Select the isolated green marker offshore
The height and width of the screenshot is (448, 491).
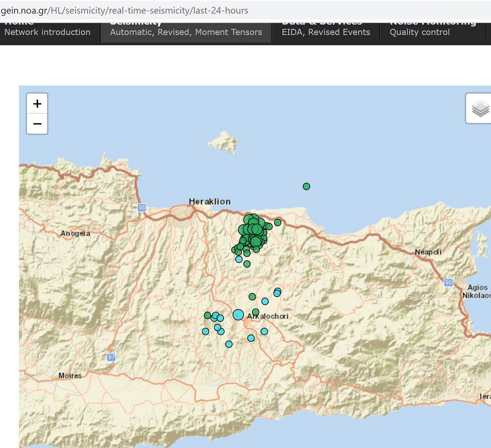306,187
